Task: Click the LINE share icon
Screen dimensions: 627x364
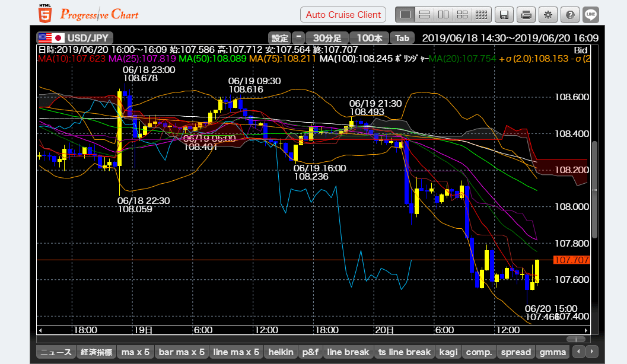Action: coord(591,15)
